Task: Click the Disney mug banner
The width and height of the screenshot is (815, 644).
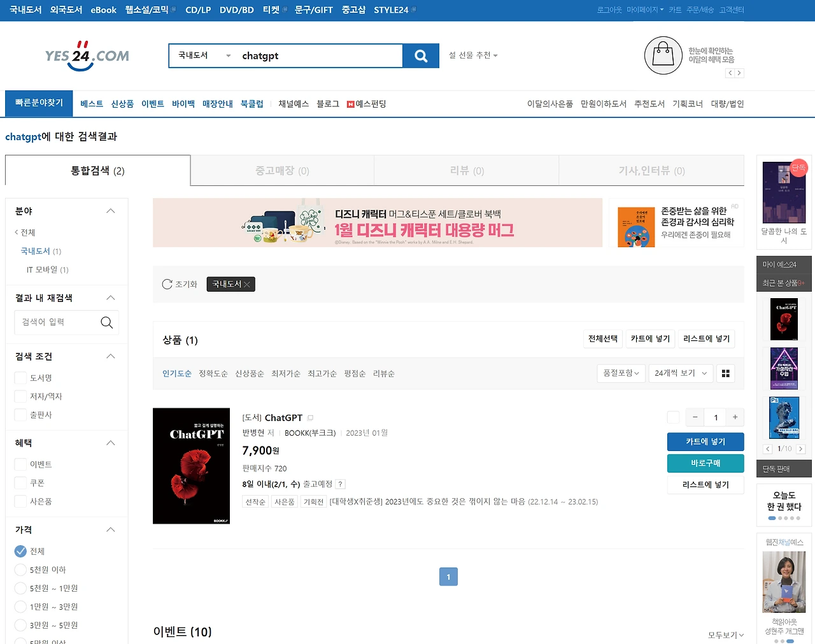Action: [378, 222]
